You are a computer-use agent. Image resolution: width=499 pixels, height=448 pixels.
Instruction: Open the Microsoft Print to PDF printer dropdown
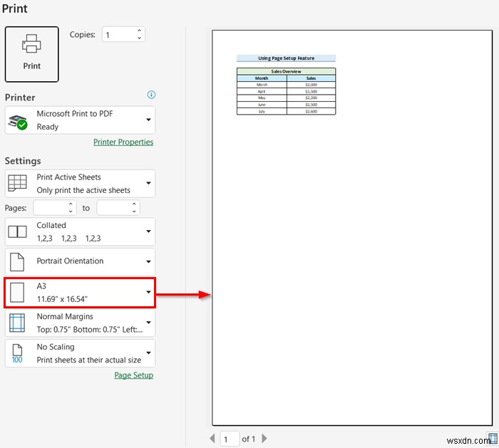tap(80, 120)
